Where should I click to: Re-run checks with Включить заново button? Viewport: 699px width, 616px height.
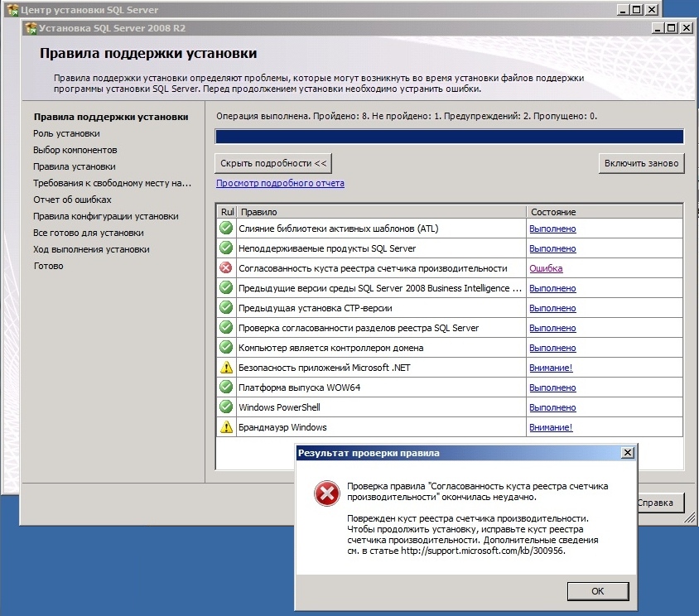point(641,163)
